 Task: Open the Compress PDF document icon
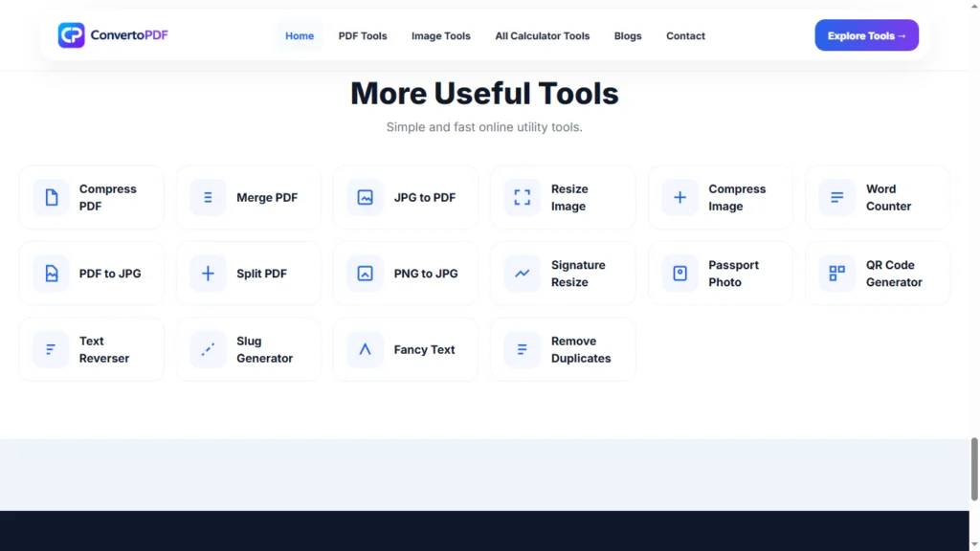coord(52,197)
